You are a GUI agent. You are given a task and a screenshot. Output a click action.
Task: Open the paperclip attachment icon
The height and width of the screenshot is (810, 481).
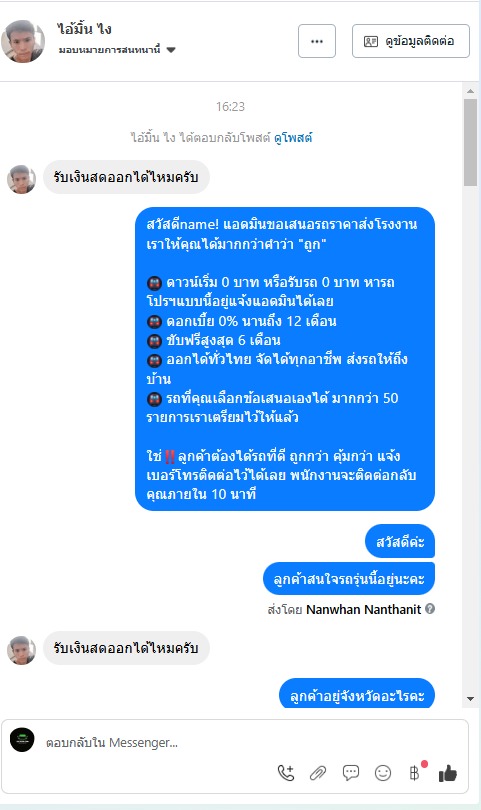(318, 773)
